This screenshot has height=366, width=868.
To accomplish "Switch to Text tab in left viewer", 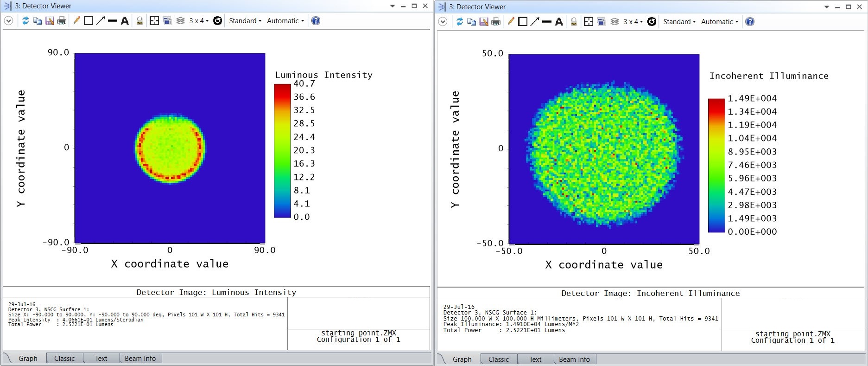I will tap(101, 359).
